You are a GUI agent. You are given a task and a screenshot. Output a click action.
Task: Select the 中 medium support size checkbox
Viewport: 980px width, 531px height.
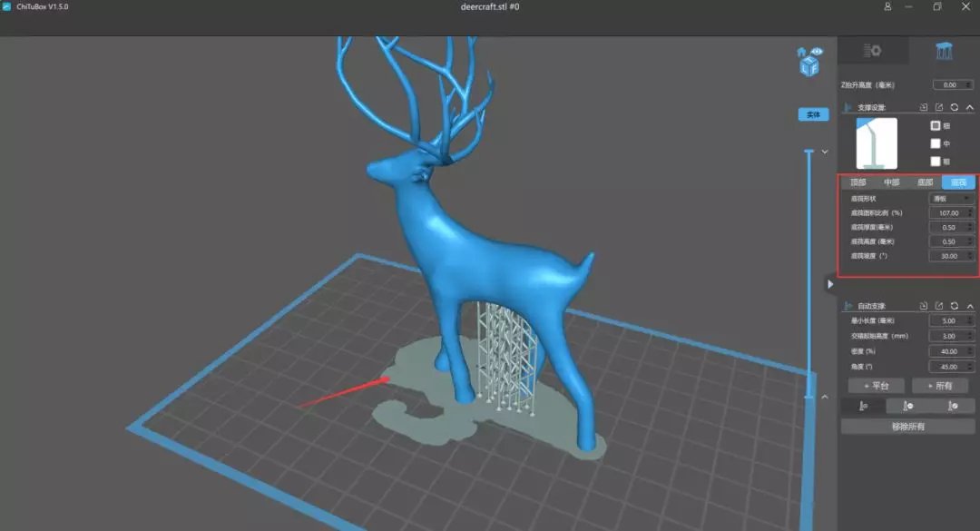pos(935,143)
